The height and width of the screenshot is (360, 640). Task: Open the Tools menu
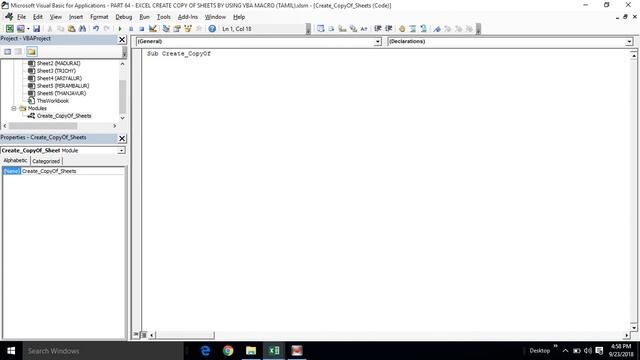164,17
